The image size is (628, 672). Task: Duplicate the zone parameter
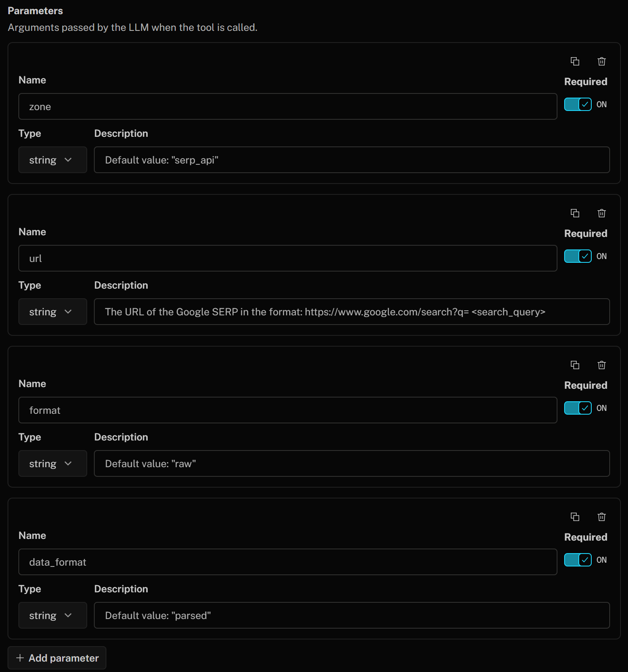click(575, 61)
